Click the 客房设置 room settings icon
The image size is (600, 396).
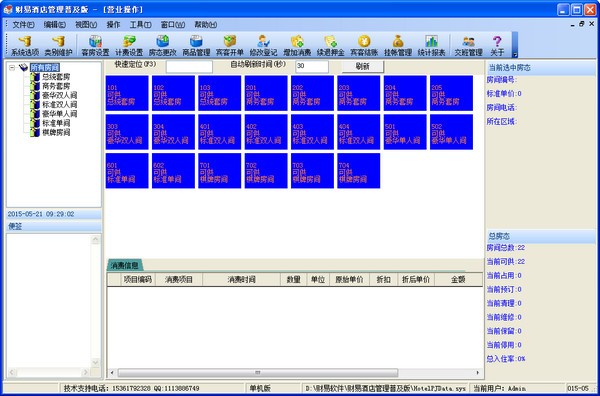[95, 46]
